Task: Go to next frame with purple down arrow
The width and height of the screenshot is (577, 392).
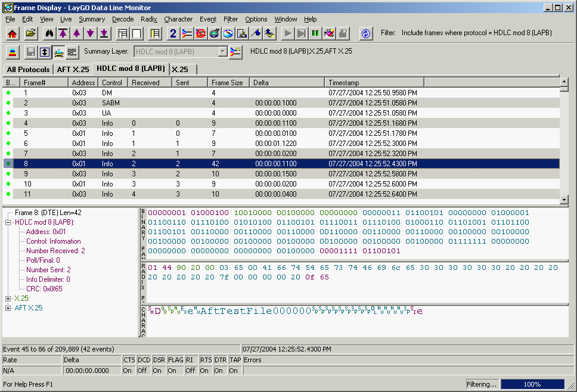Action: pyautogui.click(x=90, y=33)
